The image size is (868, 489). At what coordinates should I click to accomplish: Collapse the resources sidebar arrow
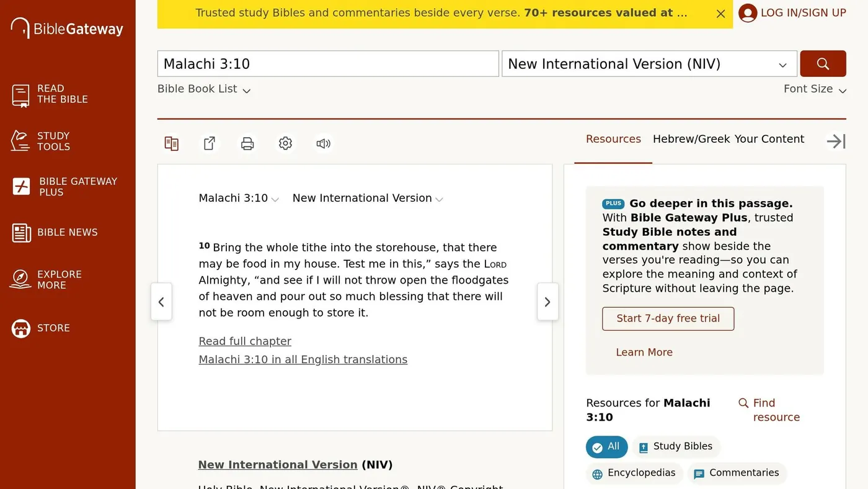(836, 141)
